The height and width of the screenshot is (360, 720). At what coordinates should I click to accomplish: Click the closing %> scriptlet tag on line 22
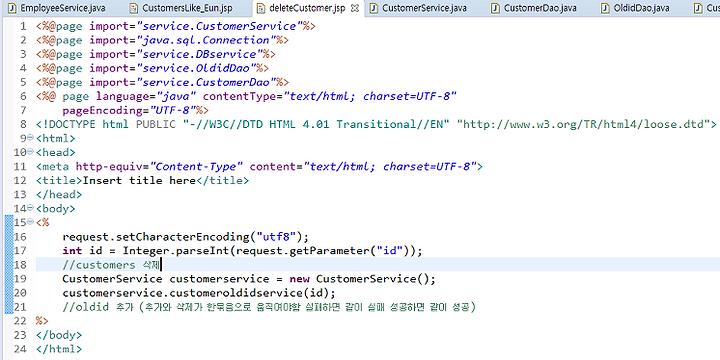coord(42,321)
